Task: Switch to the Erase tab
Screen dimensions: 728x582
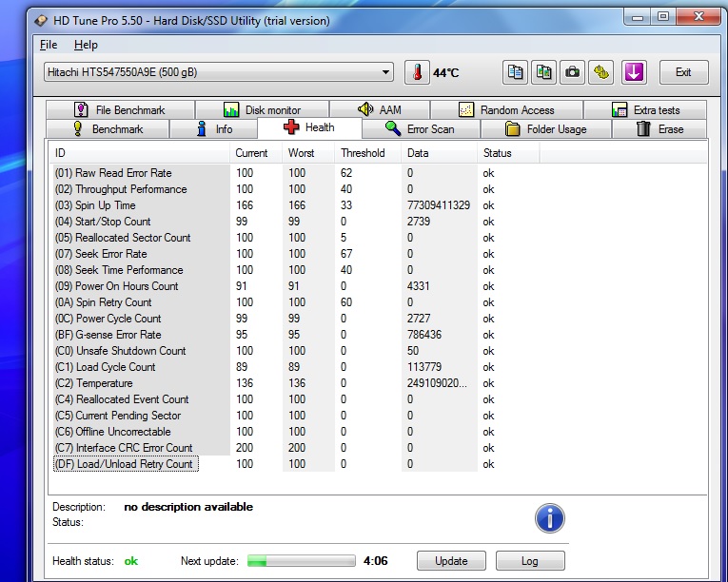Action: (x=659, y=129)
